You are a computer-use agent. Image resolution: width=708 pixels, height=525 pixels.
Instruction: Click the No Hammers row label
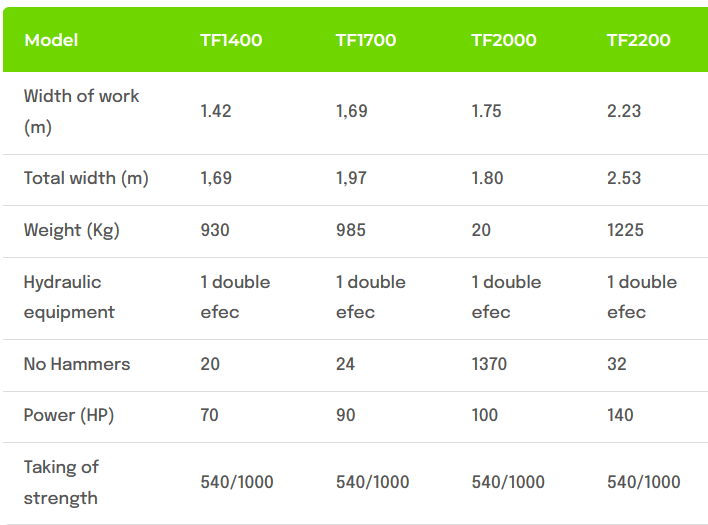pyautogui.click(x=77, y=364)
